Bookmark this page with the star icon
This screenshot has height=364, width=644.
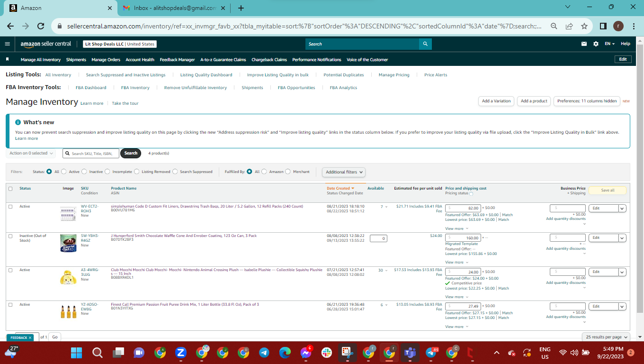coord(584,26)
